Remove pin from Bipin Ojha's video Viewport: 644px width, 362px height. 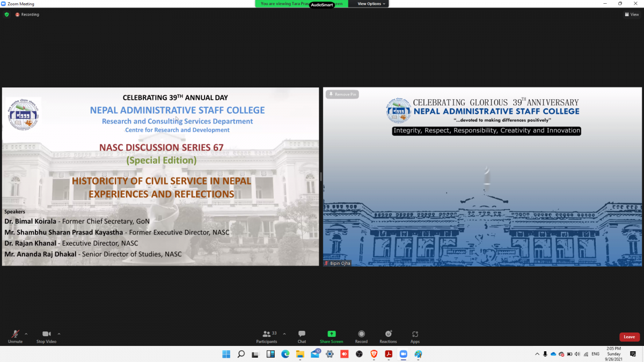click(x=342, y=94)
